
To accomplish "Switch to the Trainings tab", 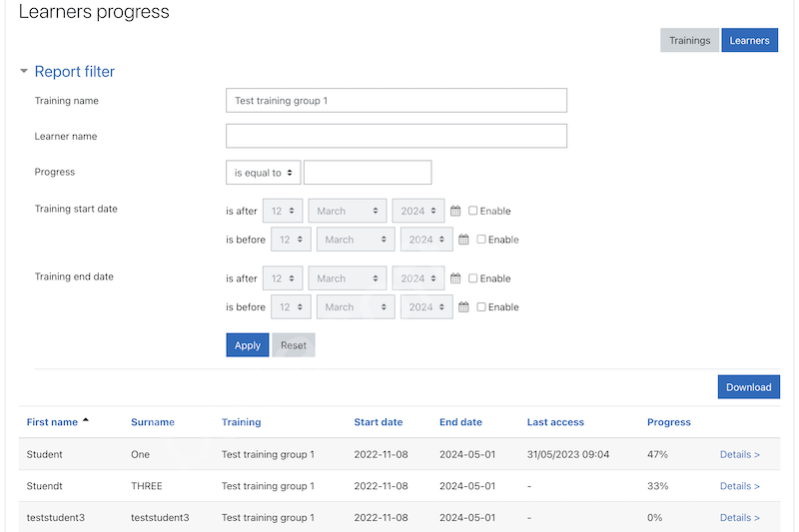I will [689, 40].
